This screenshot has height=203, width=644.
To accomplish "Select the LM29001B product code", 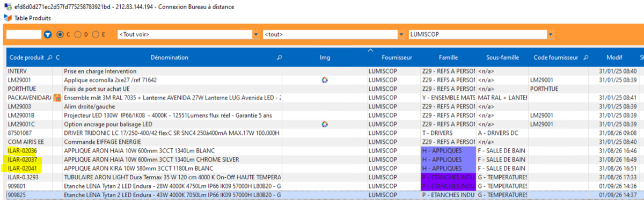I will tap(21, 115).
